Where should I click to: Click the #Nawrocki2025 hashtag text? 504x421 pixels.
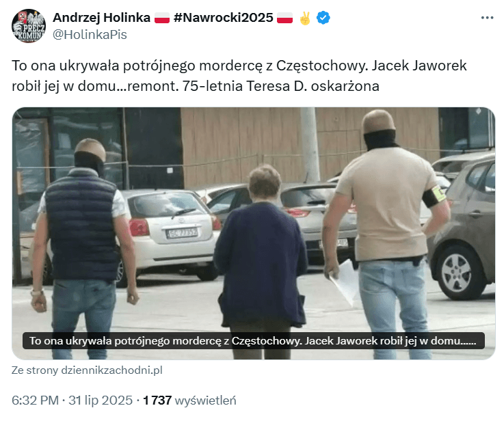224,18
